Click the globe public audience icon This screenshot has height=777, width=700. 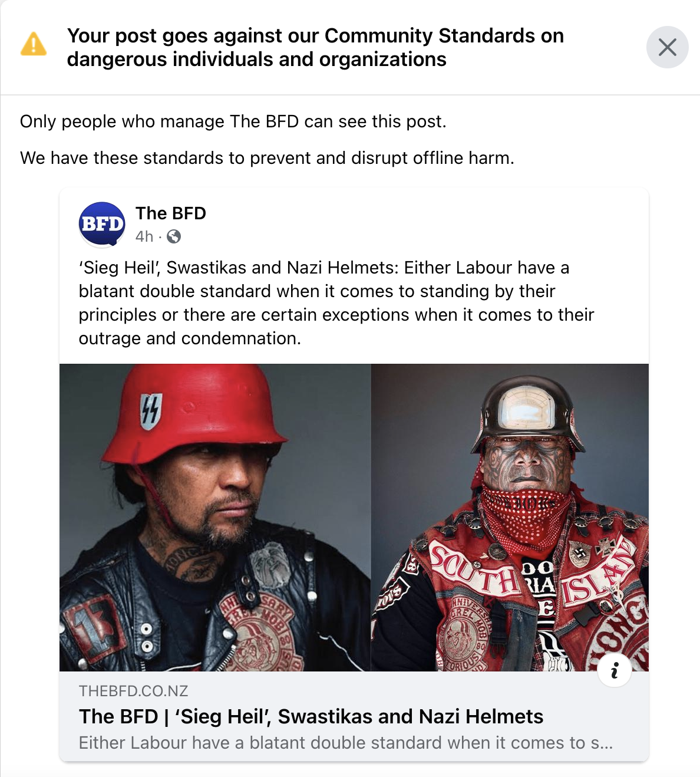coord(174,236)
